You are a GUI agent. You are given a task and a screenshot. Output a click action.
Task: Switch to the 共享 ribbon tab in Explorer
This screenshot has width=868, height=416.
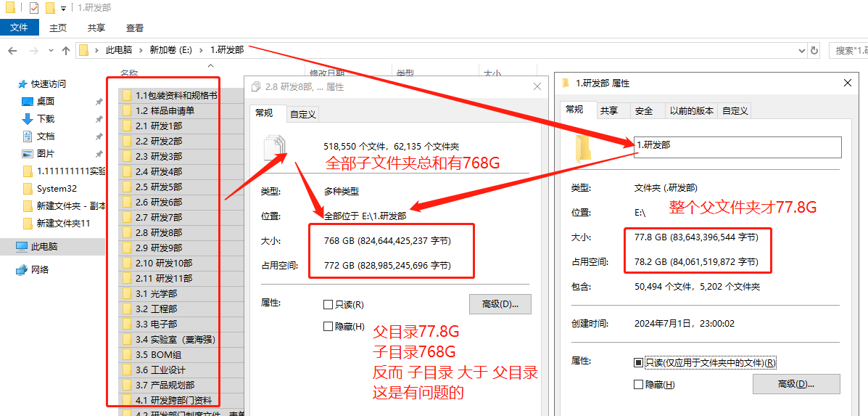(96, 28)
